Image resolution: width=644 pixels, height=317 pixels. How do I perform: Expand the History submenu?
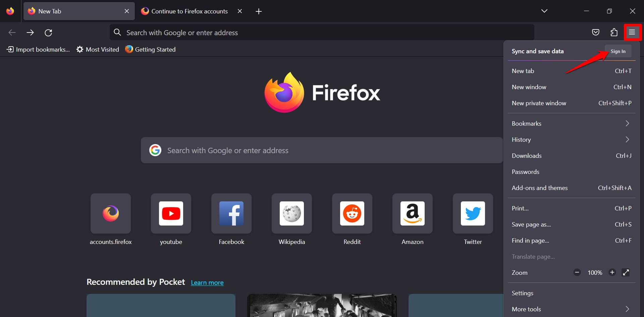coord(572,139)
